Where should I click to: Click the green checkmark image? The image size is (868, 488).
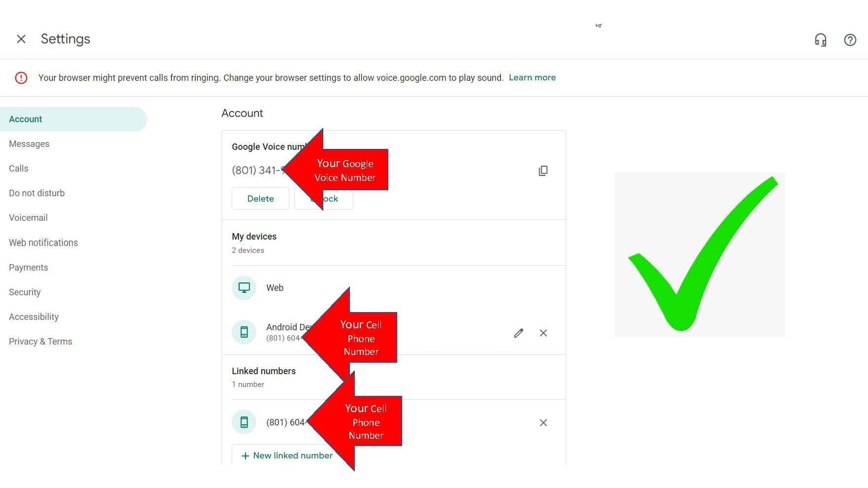pos(699,254)
